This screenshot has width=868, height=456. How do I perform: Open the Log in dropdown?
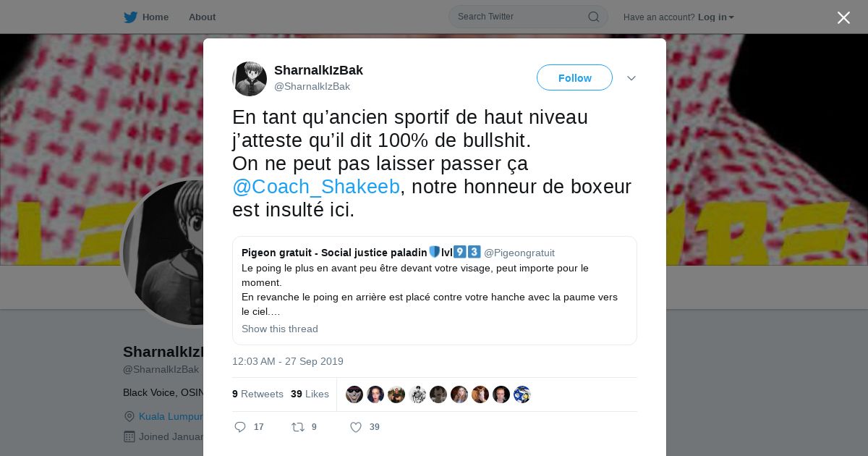(x=716, y=17)
